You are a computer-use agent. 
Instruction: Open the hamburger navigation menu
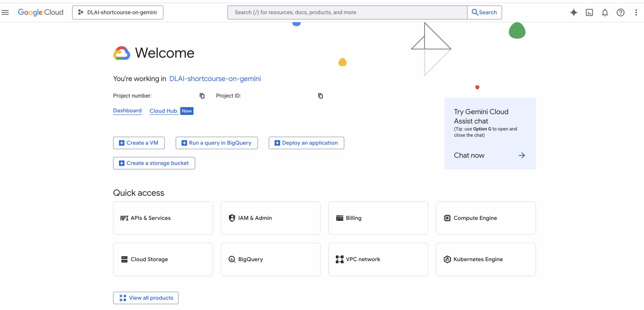click(5, 12)
